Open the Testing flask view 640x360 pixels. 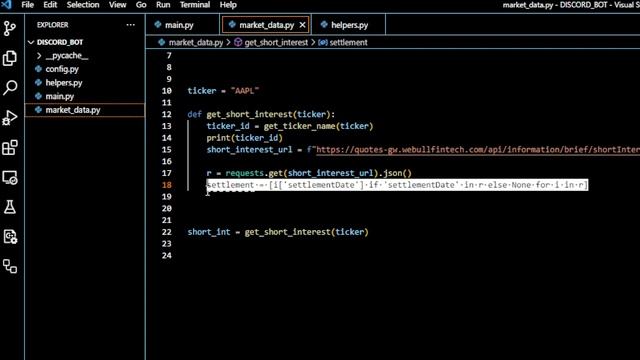click(x=10, y=207)
